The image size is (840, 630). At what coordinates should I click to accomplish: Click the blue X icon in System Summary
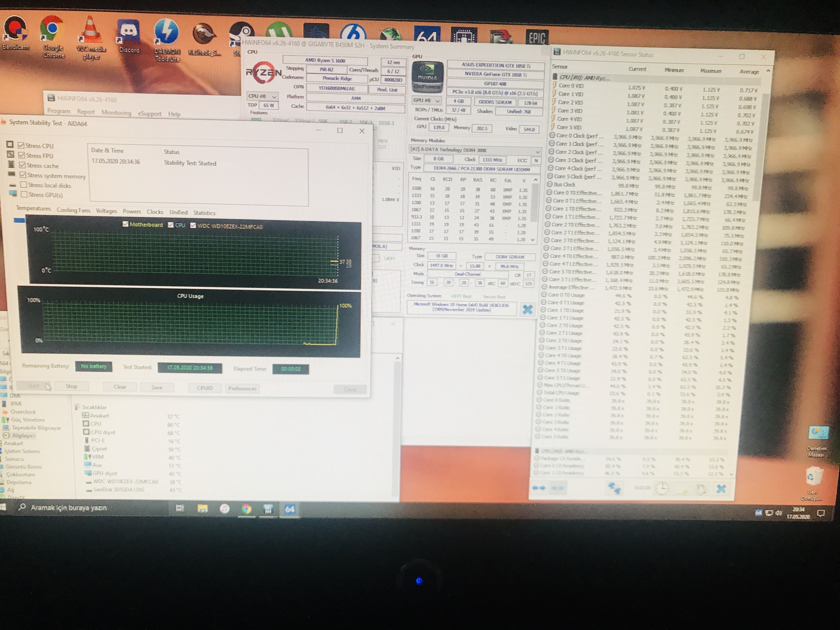click(x=527, y=310)
